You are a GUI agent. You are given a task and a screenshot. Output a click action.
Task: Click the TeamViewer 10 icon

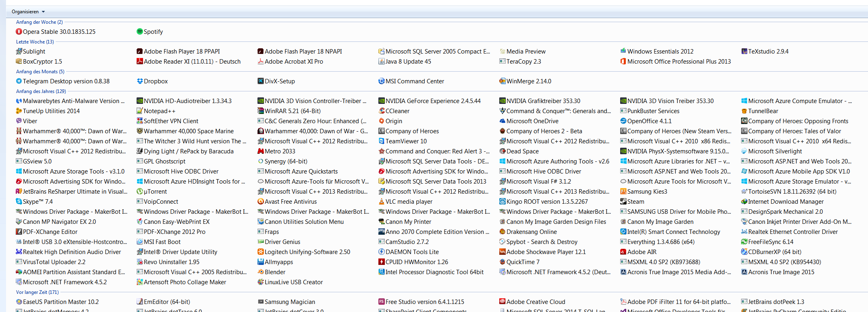pyautogui.click(x=382, y=141)
